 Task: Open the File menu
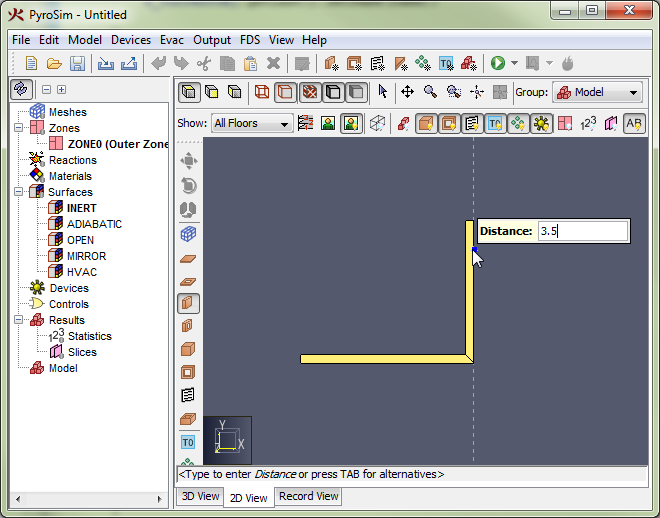pyautogui.click(x=21, y=40)
